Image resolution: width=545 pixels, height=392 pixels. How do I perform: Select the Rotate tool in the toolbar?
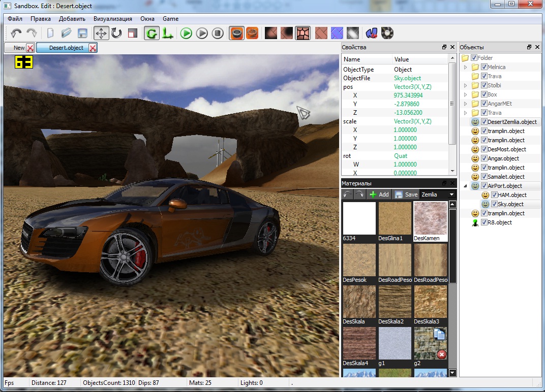pyautogui.click(x=116, y=34)
